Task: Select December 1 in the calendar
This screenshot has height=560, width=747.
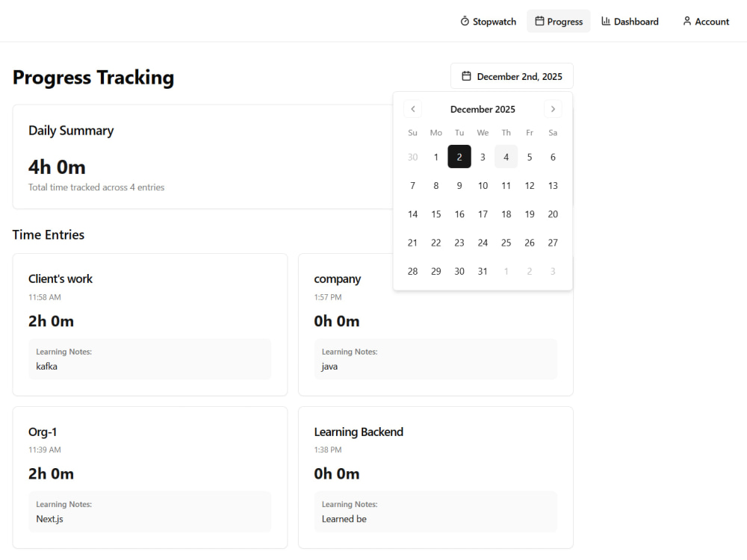Action: [436, 157]
